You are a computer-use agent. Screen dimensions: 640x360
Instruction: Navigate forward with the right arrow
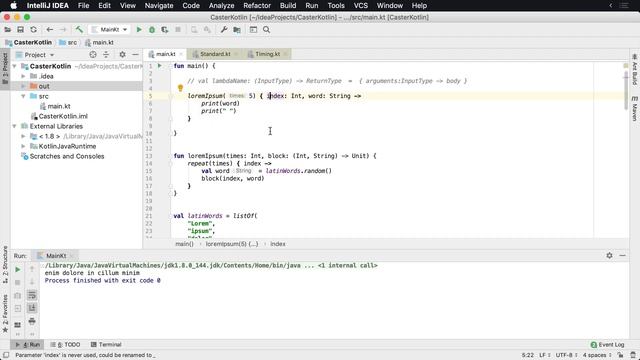point(62,30)
